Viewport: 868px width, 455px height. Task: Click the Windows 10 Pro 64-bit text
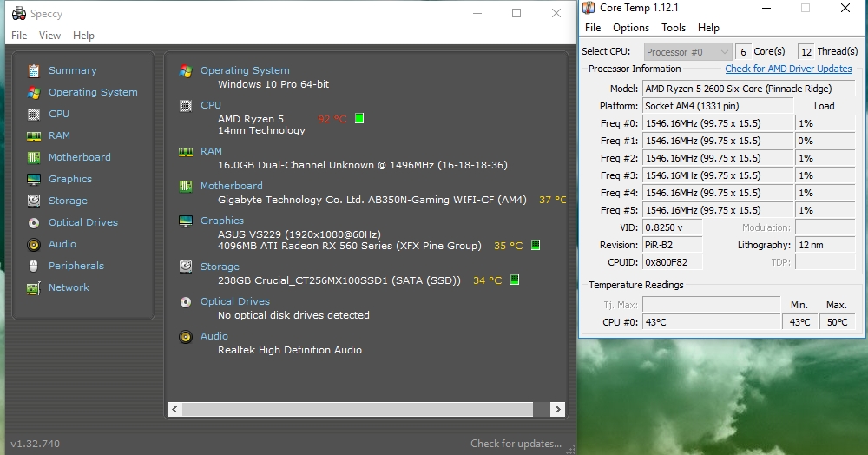coord(273,84)
